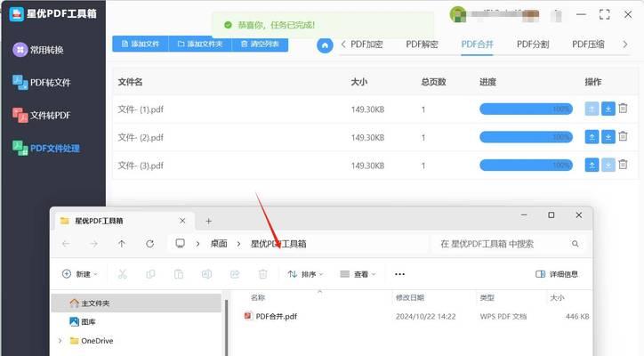Add a new Explorer tab
Viewport: 644px width, 356px height.
[x=209, y=221]
